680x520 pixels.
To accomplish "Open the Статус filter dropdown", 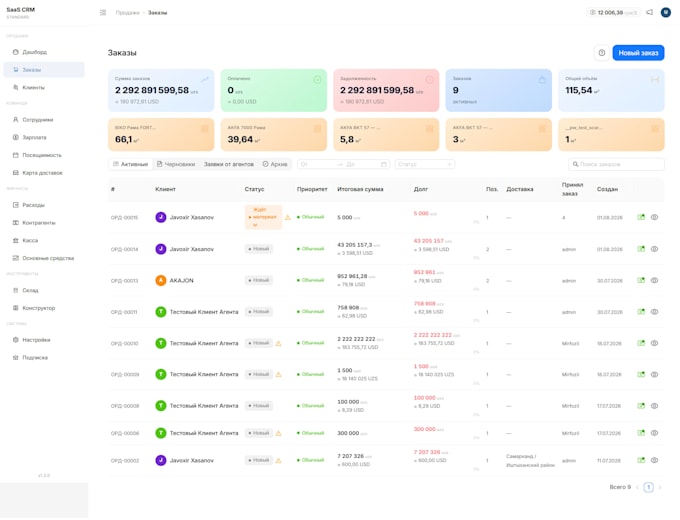I will [x=425, y=164].
